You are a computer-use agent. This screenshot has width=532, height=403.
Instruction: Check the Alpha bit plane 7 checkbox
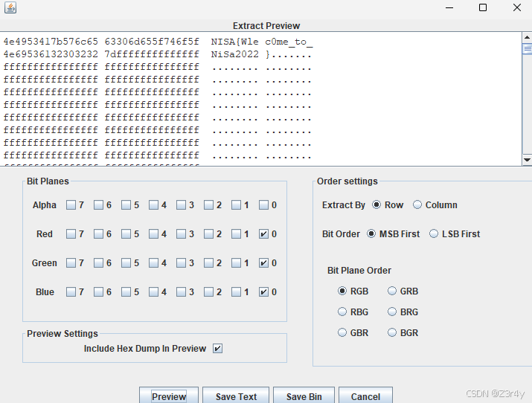[x=71, y=204]
